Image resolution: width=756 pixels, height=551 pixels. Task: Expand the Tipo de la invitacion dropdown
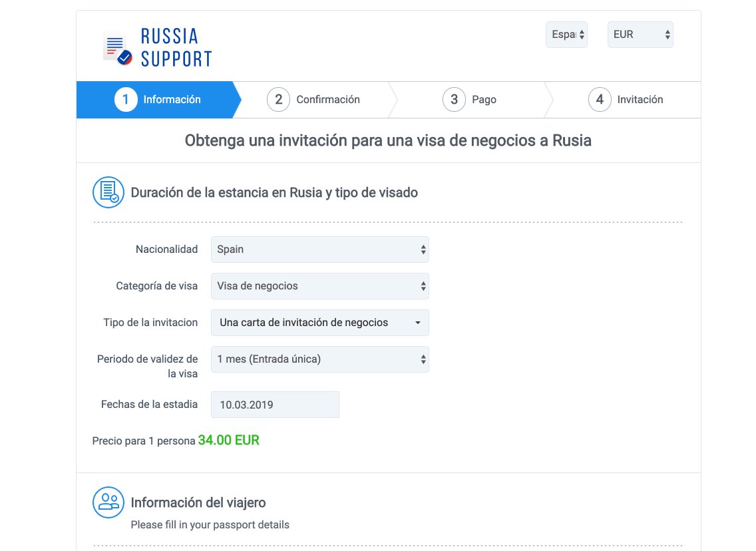click(319, 323)
